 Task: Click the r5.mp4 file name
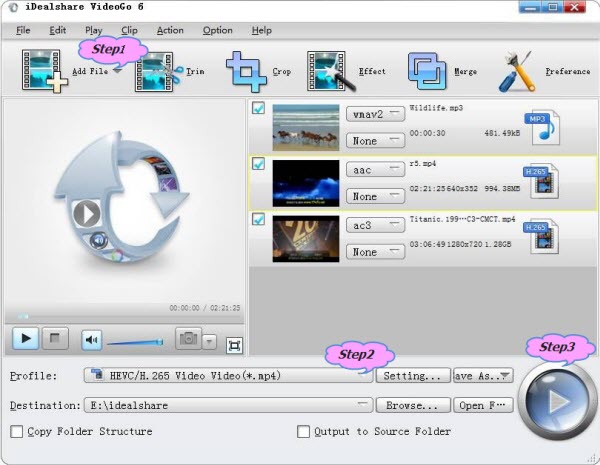(x=422, y=163)
